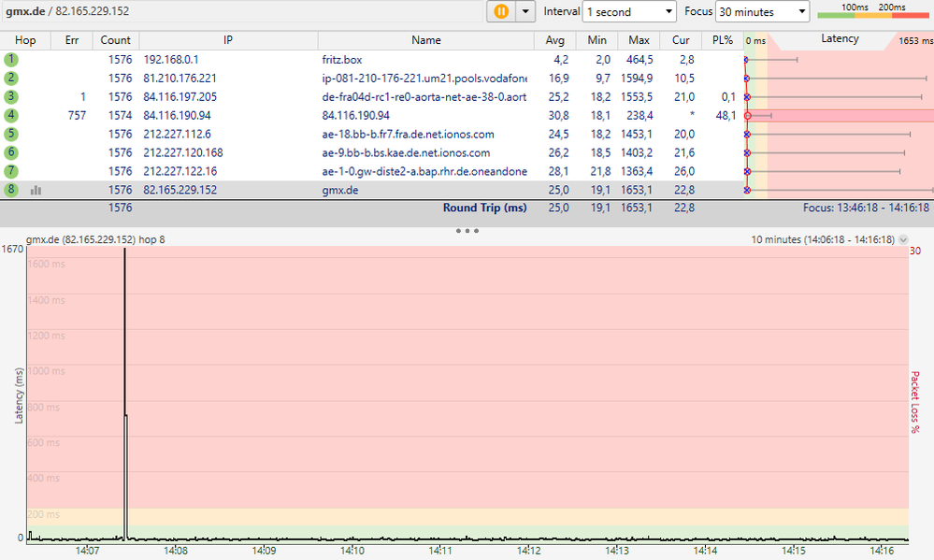This screenshot has height=560, width=934.
Task: Click the 48,1 packet loss value
Action: [726, 115]
